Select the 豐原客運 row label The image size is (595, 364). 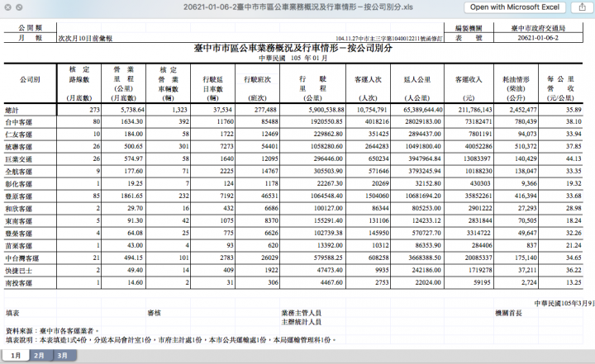[18, 196]
